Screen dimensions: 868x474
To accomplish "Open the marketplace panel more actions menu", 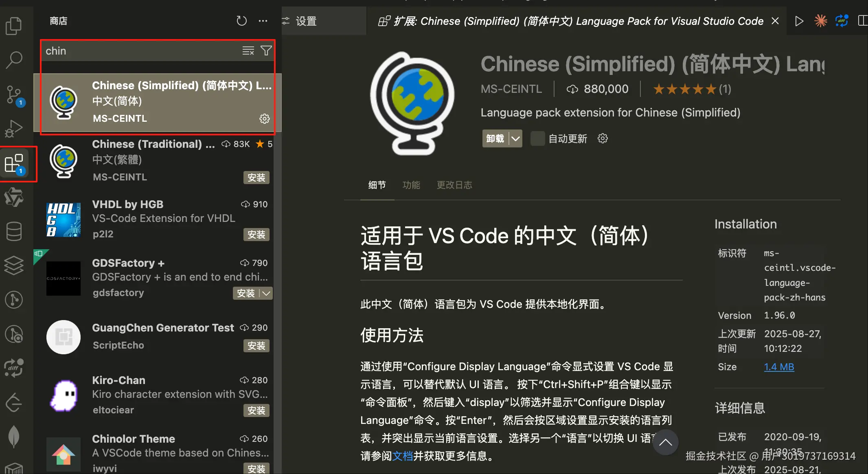I will (x=263, y=21).
